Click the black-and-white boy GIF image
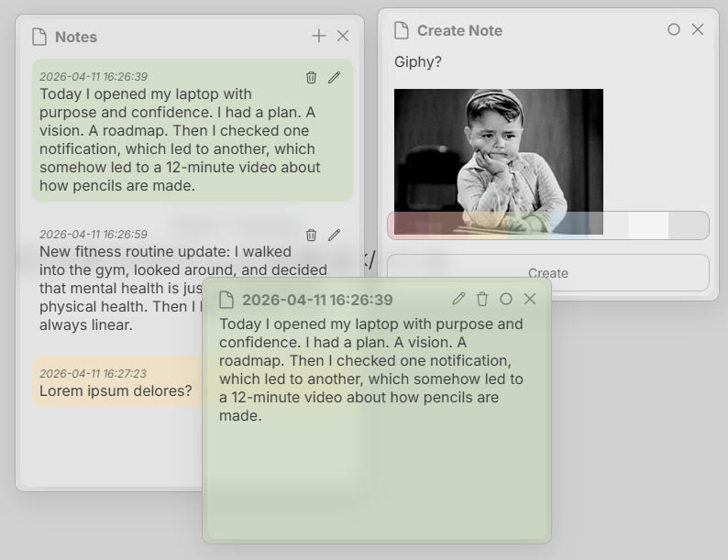Viewport: 728px width, 560px height. (x=499, y=161)
